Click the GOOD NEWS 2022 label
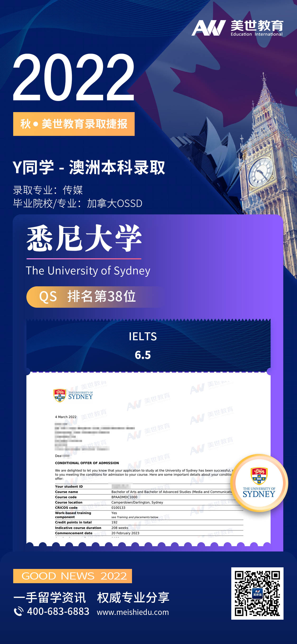Viewport: 297px width, 644px height. (x=73, y=576)
